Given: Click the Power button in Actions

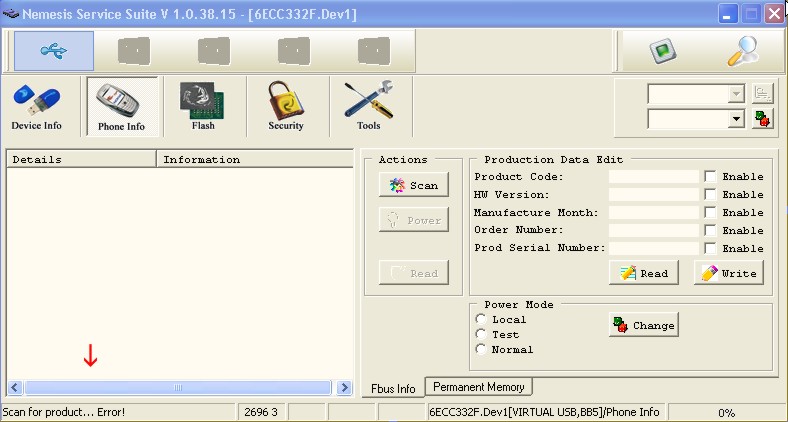Looking at the screenshot, I should tap(414, 220).
